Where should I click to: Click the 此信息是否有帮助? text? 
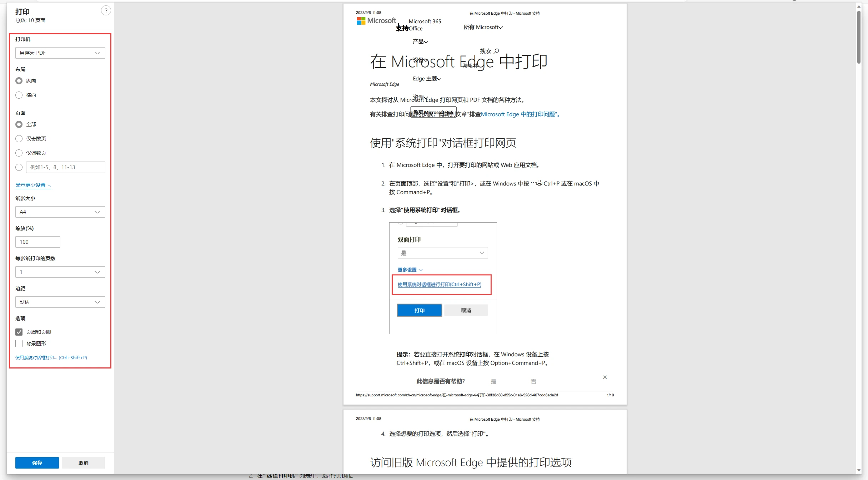(441, 381)
